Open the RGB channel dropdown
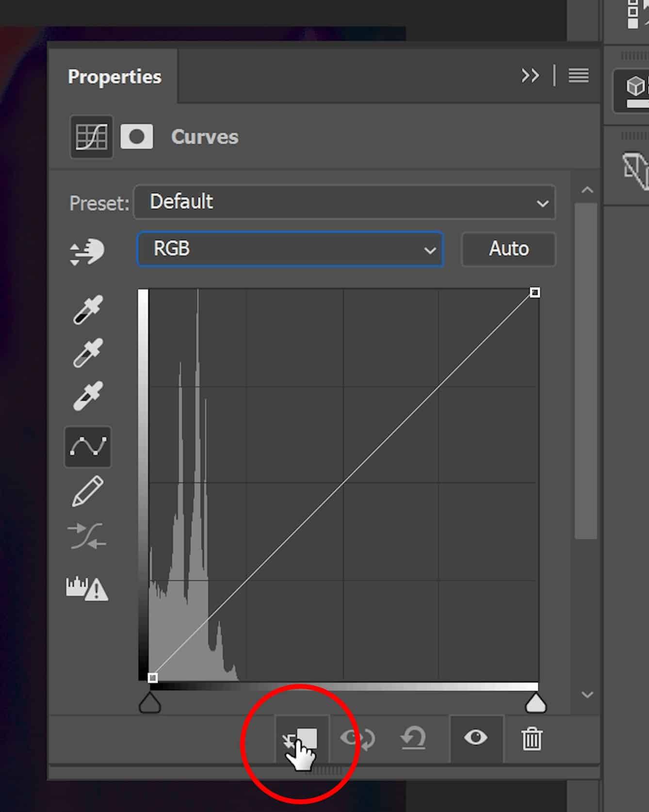Image resolution: width=649 pixels, height=812 pixels. (x=290, y=249)
